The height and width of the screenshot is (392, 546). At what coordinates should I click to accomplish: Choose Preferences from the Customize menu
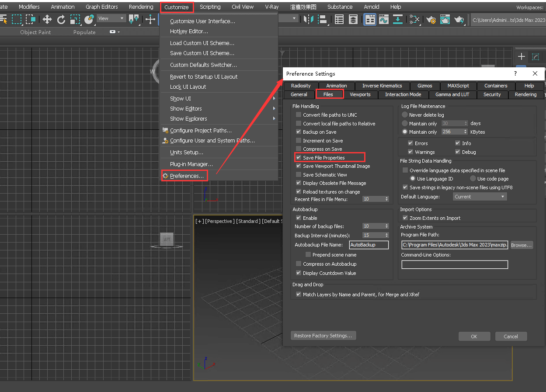tap(187, 176)
